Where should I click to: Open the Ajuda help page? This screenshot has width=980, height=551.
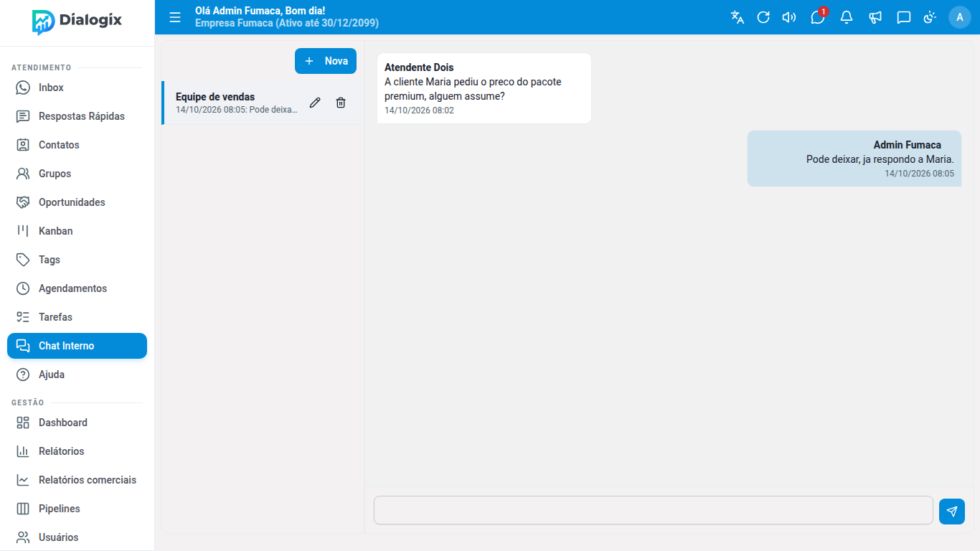(x=77, y=375)
